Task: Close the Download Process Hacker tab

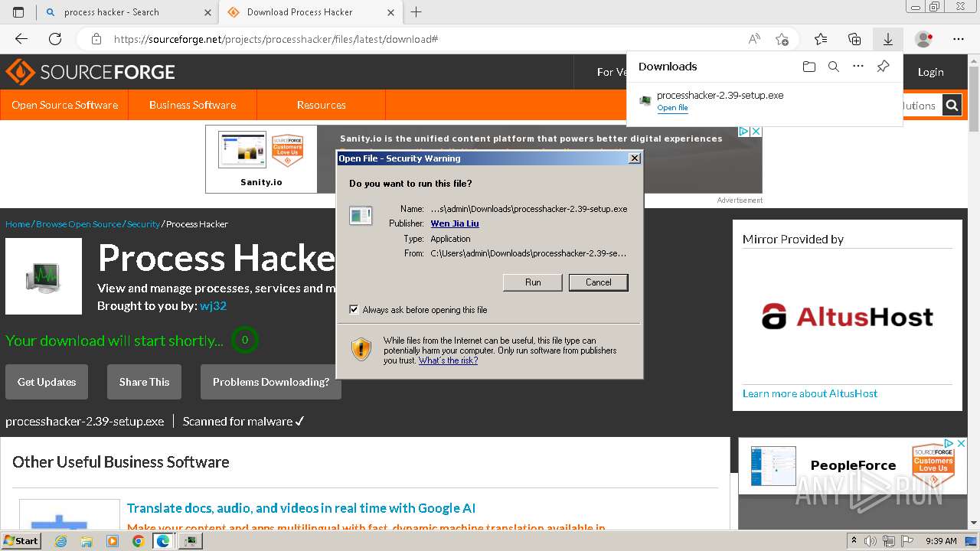Action: pos(390,12)
